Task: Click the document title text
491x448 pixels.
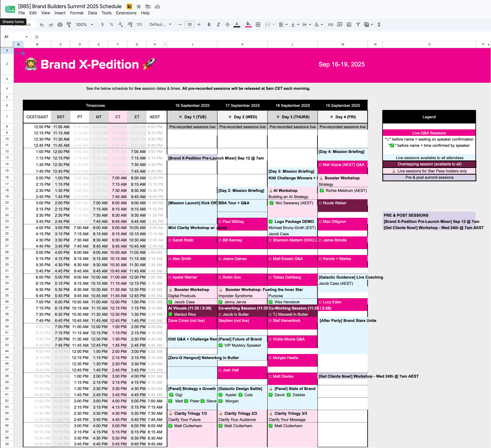Action: coord(70,6)
